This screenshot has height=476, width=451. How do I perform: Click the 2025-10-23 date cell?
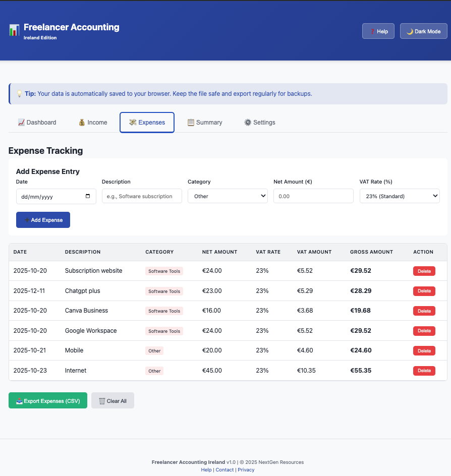coord(30,370)
